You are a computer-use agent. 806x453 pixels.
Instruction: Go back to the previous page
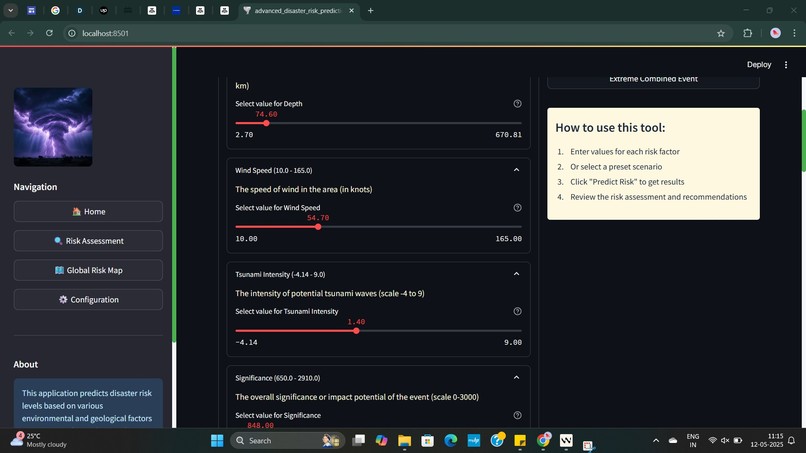[12, 33]
